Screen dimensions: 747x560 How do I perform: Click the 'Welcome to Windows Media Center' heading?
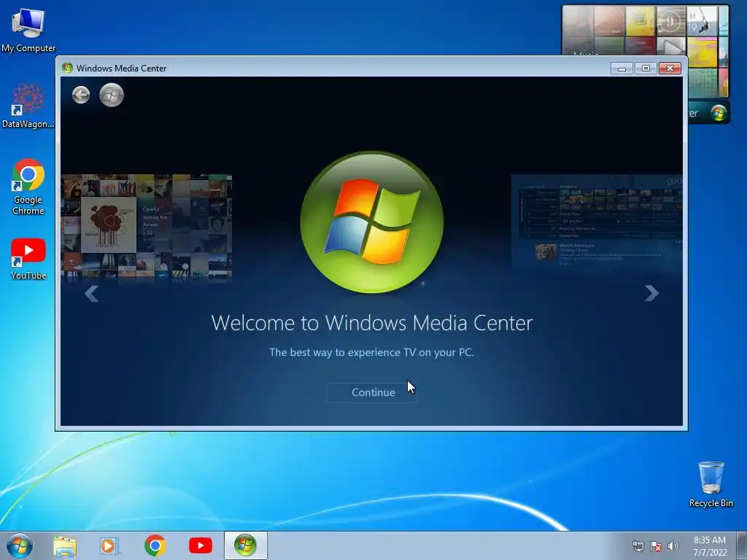click(x=372, y=323)
